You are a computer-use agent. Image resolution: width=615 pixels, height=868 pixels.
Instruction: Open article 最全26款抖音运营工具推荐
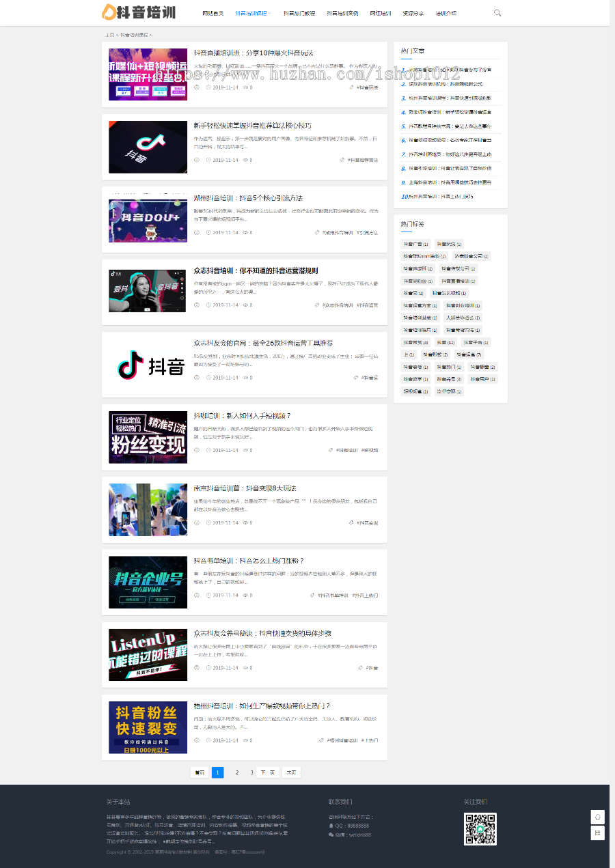coord(263,343)
